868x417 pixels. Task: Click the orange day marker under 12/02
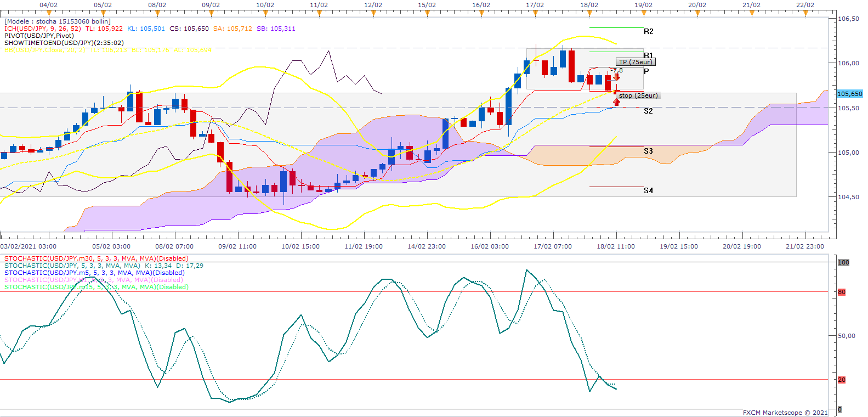pyautogui.click(x=373, y=13)
